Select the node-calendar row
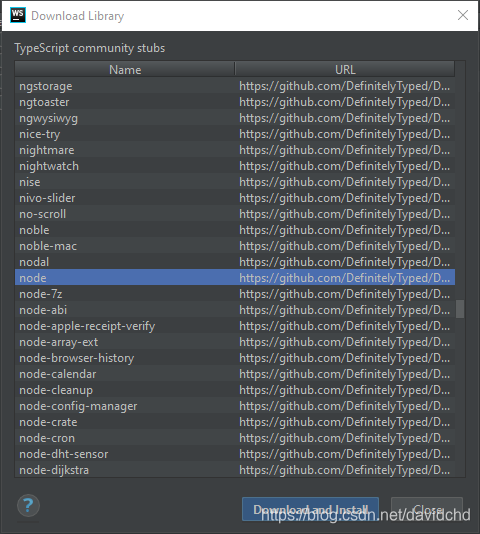Viewport: 480px width, 534px height. tap(235, 374)
